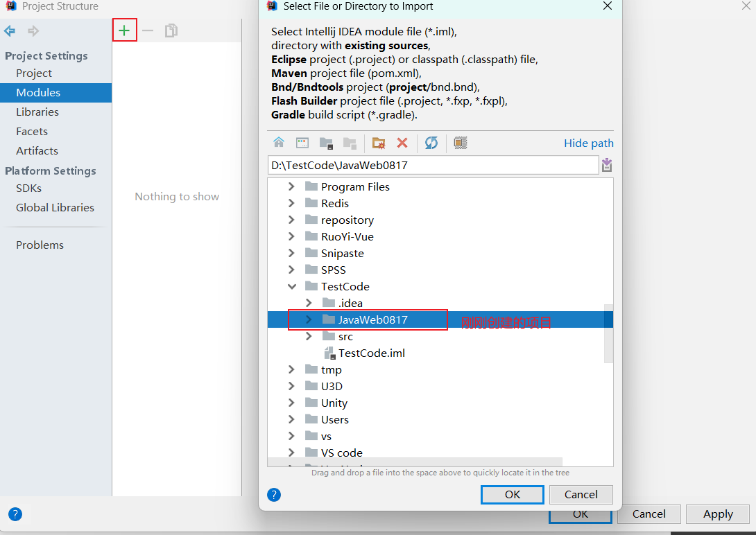Viewport: 756px width, 535px height.
Task: Click the Hide path link
Action: 589,143
